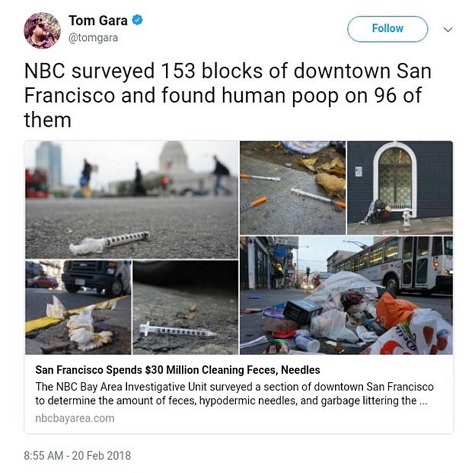Click the fire hydrant in building photo

406,219
